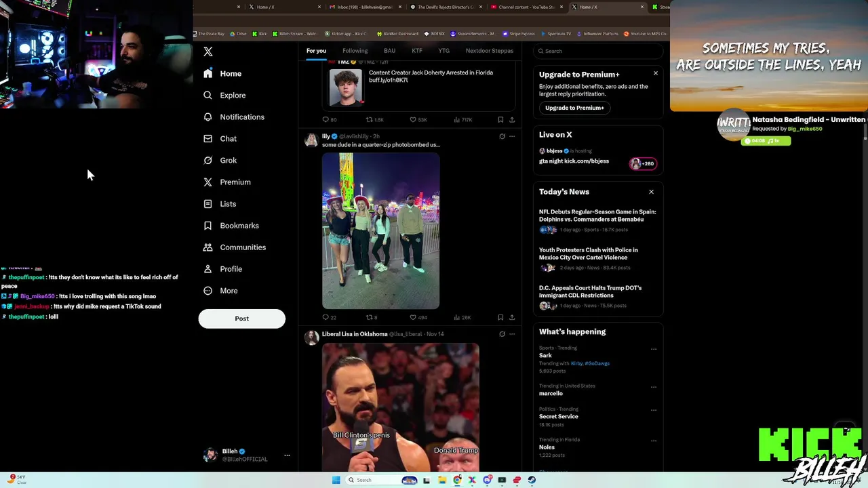Viewport: 868px width, 488px height.
Task: Open lily's carnival group photo
Action: pos(380,230)
